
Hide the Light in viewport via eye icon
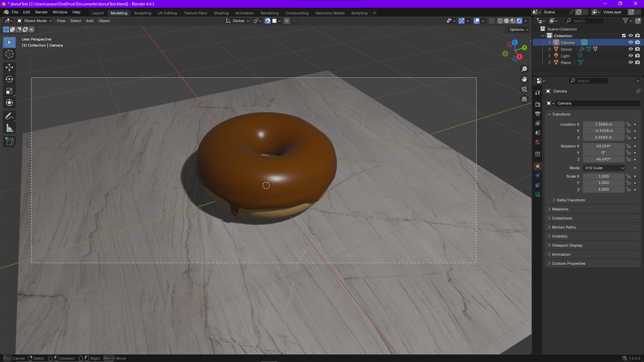pos(631,56)
